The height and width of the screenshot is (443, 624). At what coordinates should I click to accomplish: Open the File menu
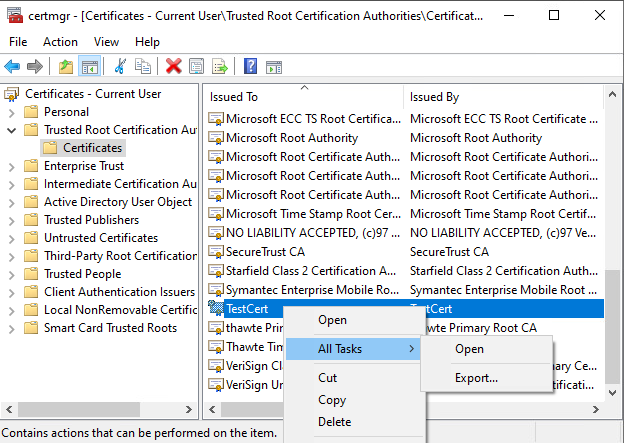(x=18, y=42)
